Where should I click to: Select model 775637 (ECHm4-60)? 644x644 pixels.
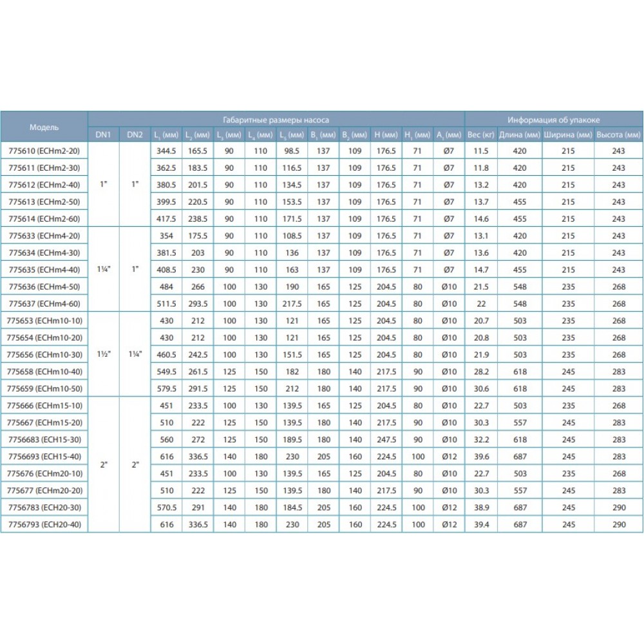point(44,303)
